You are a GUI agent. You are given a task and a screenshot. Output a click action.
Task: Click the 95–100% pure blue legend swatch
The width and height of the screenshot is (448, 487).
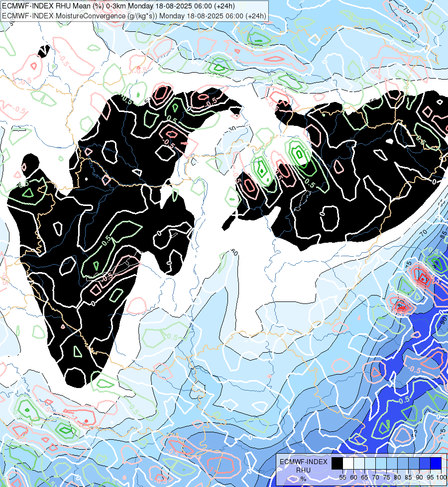[436, 463]
